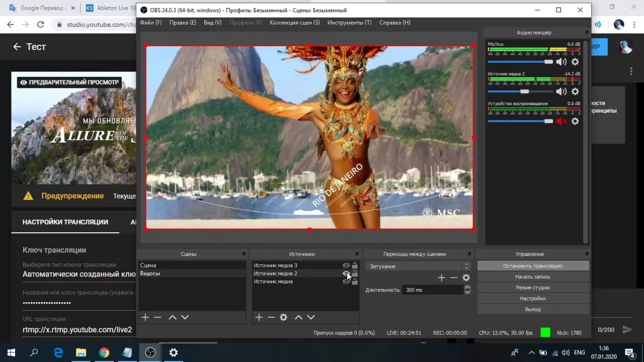Open transition properties gear icon
Viewport: 644px width, 362px height.
coord(466,278)
